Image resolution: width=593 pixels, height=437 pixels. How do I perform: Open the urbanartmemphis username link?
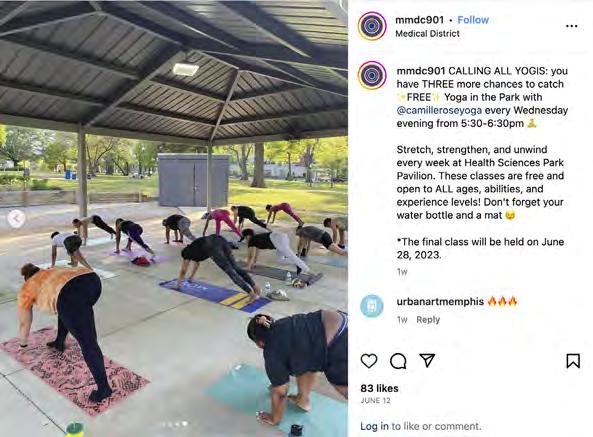[440, 301]
